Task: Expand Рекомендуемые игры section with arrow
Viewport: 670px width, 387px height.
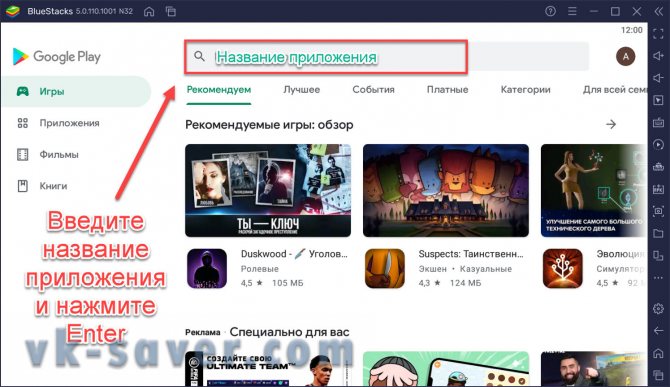Action: [x=611, y=124]
